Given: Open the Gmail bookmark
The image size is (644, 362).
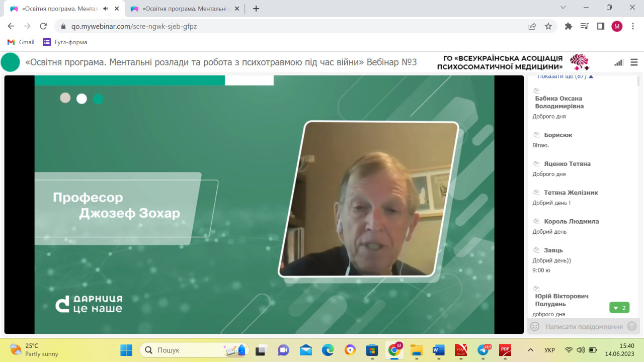Looking at the screenshot, I should coord(21,42).
